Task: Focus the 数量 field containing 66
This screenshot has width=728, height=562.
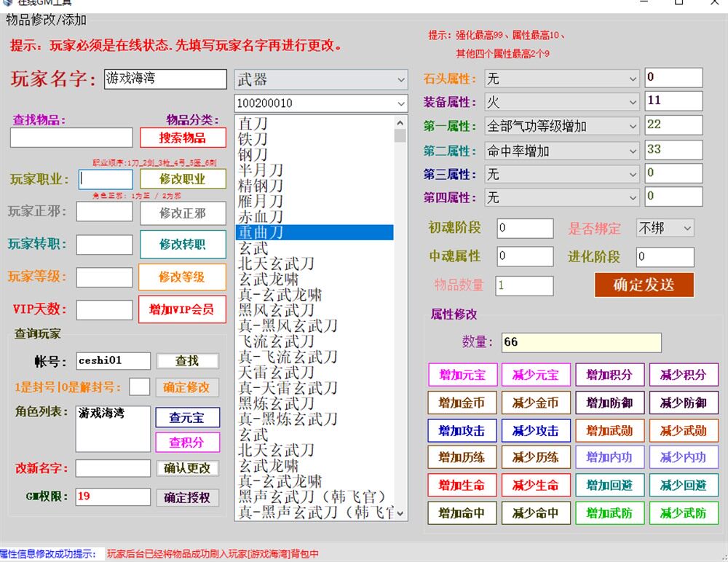Action: [x=581, y=342]
